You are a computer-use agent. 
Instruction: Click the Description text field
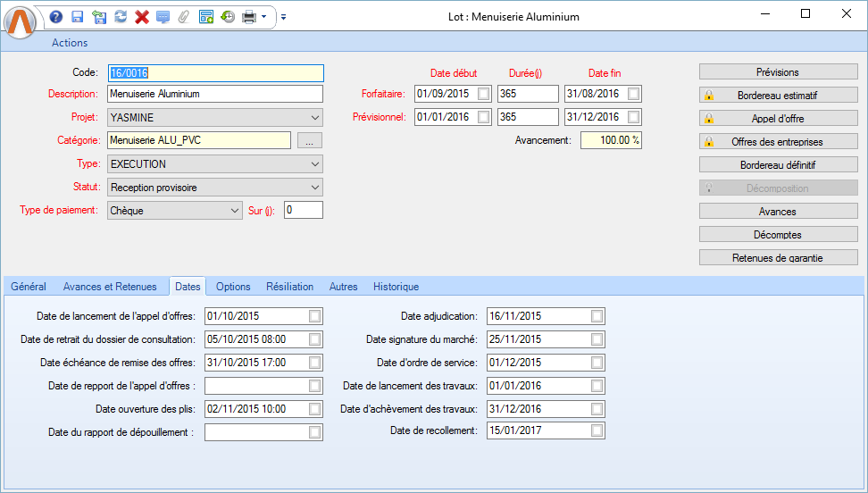214,94
